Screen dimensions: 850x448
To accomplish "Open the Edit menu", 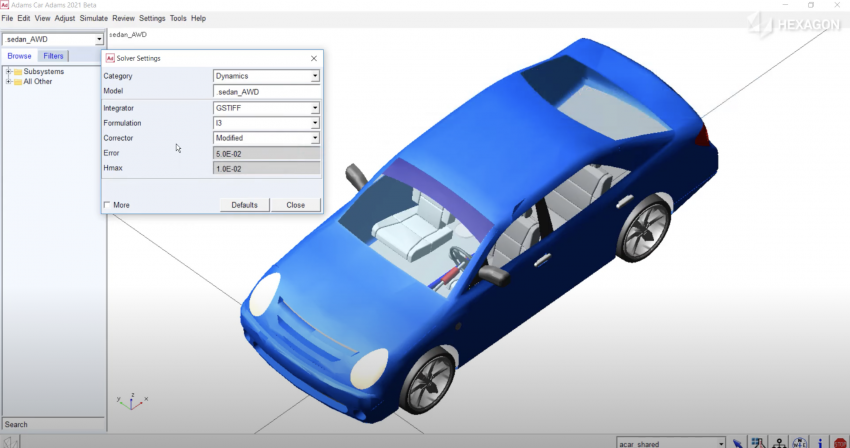I will (x=23, y=18).
